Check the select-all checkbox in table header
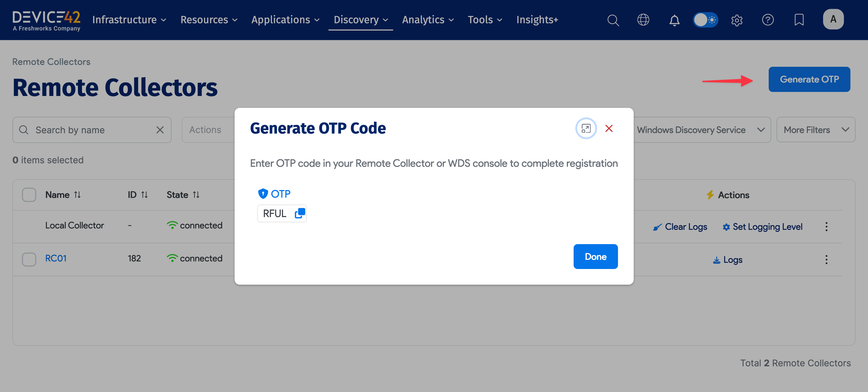The height and width of the screenshot is (392, 868). [29, 194]
